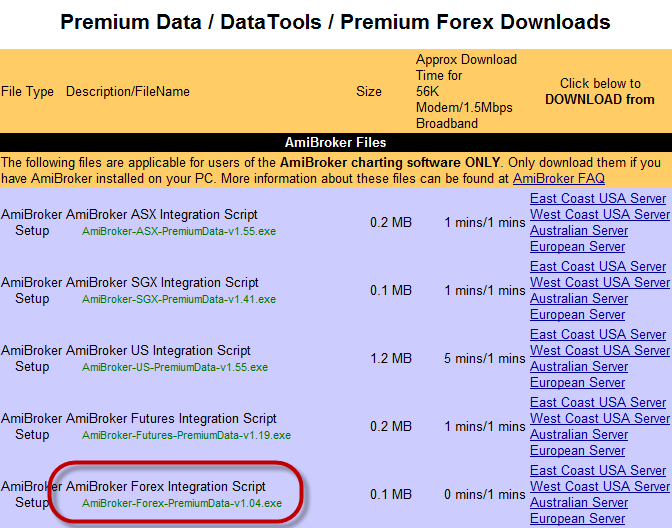Viewport: 672px width, 528px height.
Task: Click the AmiBroker-SGX-PremiumData-v1.41.exe filename
Action: 179,299
